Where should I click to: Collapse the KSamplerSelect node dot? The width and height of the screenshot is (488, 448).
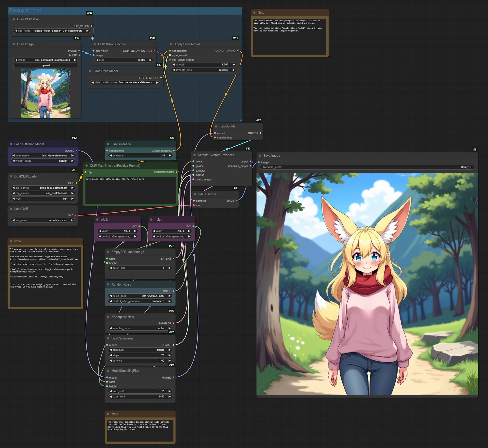[x=108, y=317]
